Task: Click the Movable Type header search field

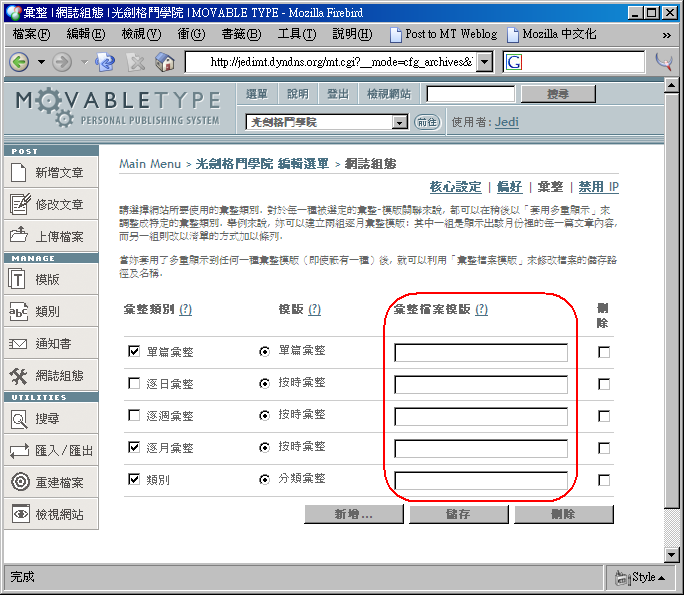Action: (x=471, y=94)
